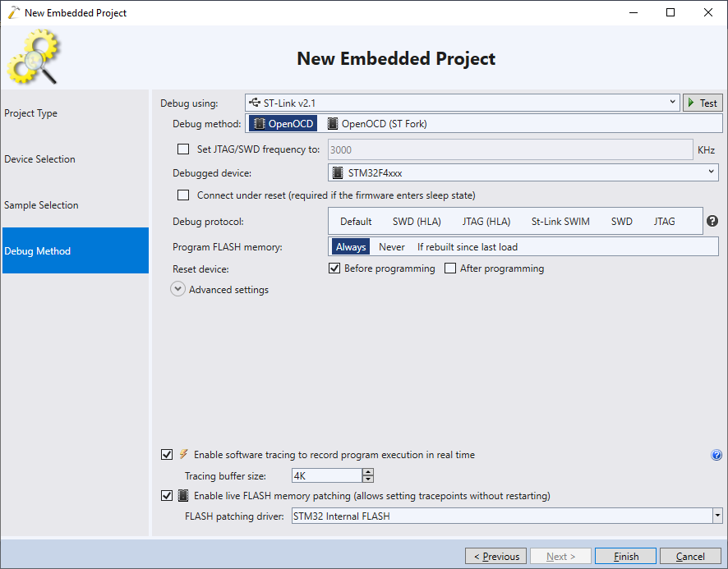Decrease the tracing buffer size with down arrow
The height and width of the screenshot is (569, 728).
368,479
